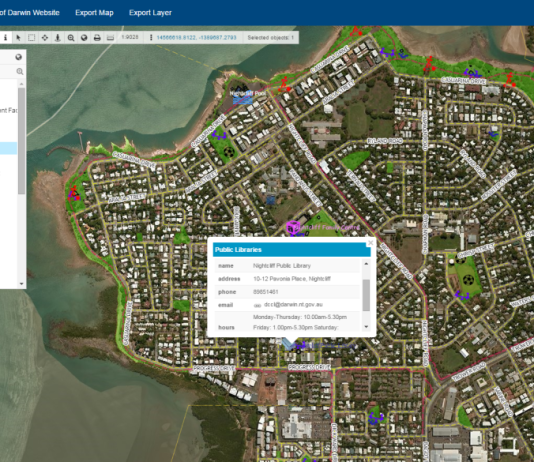
Task: Click the dccl@darwin.nt.gov.au email link
Action: point(293,304)
